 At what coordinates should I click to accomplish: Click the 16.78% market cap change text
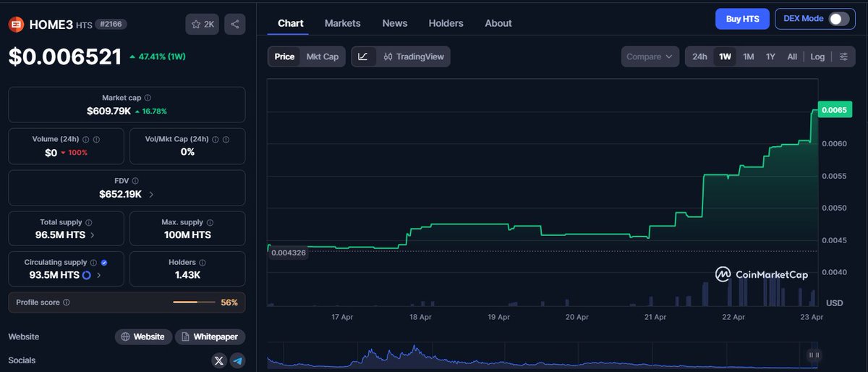[x=155, y=111]
